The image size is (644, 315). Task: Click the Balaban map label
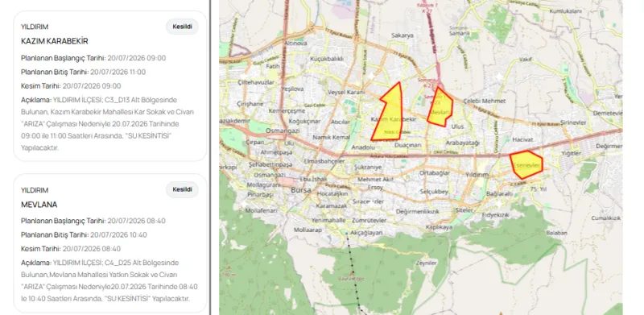[x=556, y=233]
